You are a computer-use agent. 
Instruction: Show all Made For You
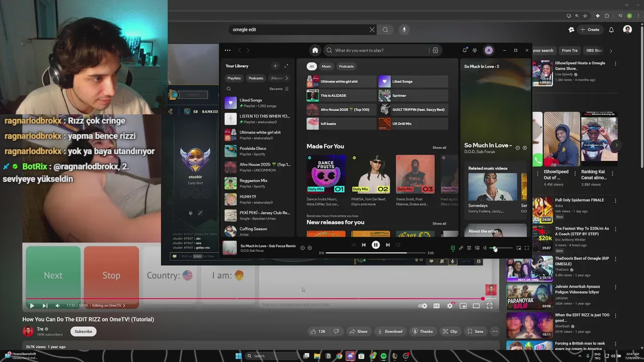coord(439,148)
